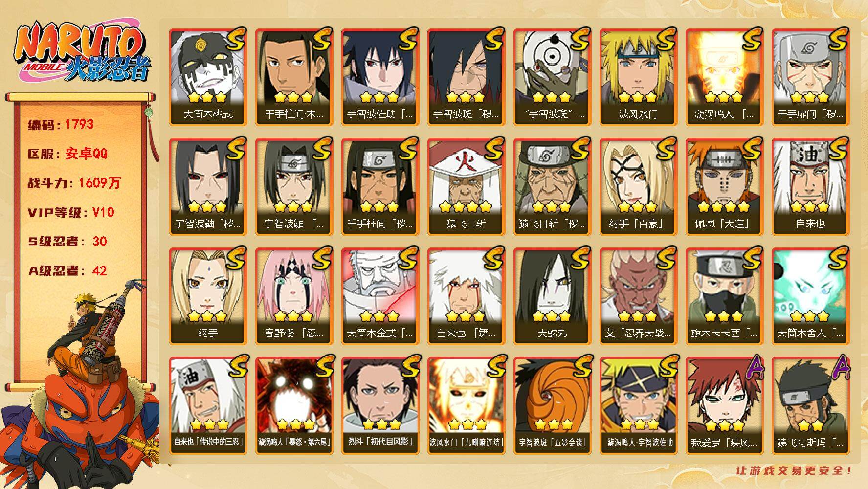868x489 pixels.
Task: Open the 波风水门 character card
Action: (638, 77)
